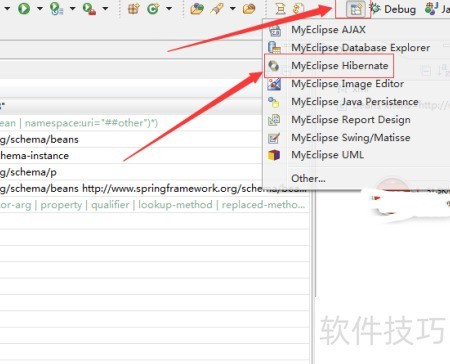Click the green Run button

[24, 8]
